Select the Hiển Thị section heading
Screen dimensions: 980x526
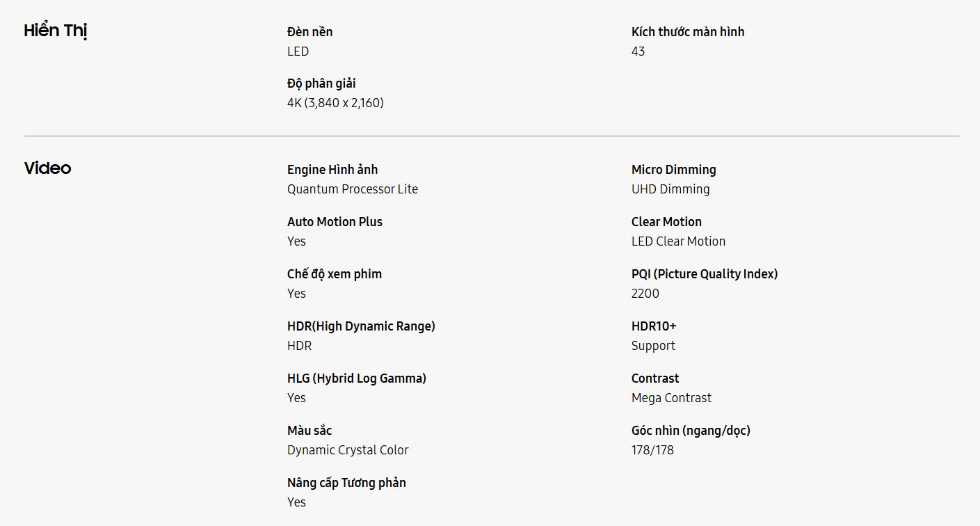pos(56,31)
